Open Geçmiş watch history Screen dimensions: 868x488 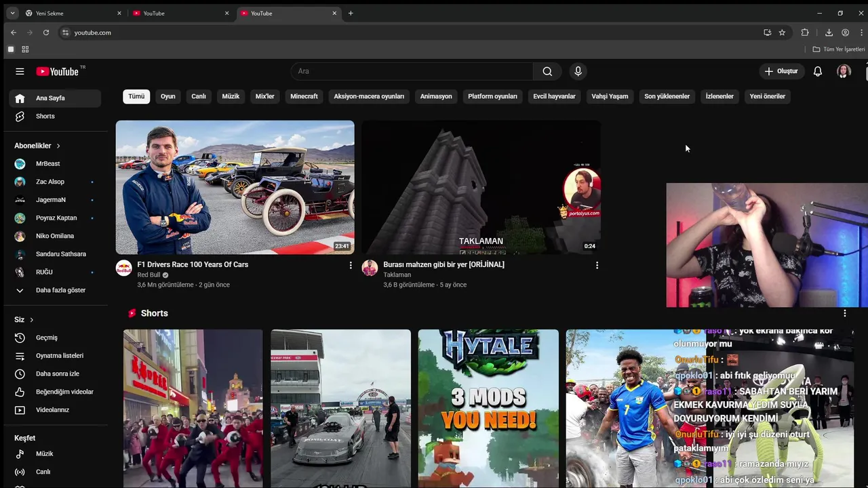(x=55, y=338)
